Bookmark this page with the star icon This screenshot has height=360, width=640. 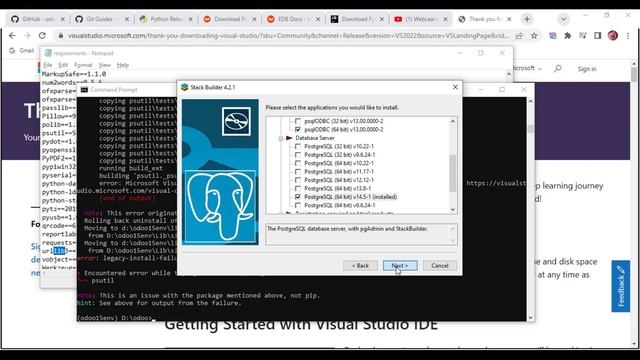click(x=534, y=36)
